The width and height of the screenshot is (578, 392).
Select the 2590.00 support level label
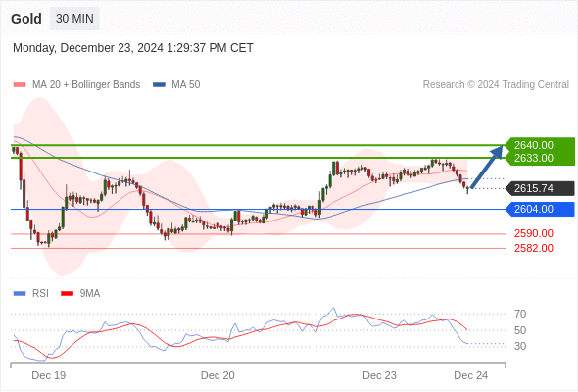(534, 233)
